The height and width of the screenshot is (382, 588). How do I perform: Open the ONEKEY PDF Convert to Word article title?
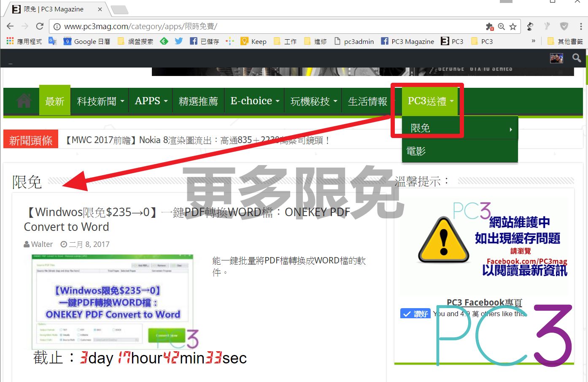click(187, 219)
